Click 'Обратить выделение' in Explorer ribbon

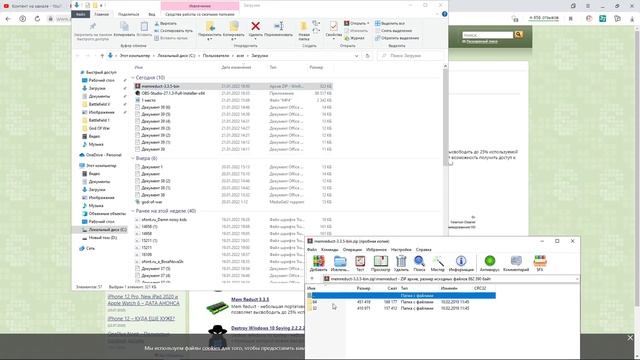[397, 38]
